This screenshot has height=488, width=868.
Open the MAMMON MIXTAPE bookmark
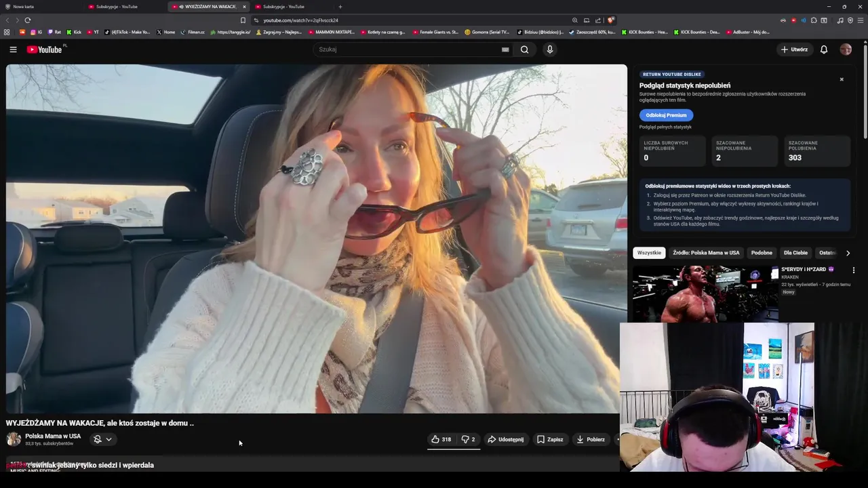pos(332,32)
